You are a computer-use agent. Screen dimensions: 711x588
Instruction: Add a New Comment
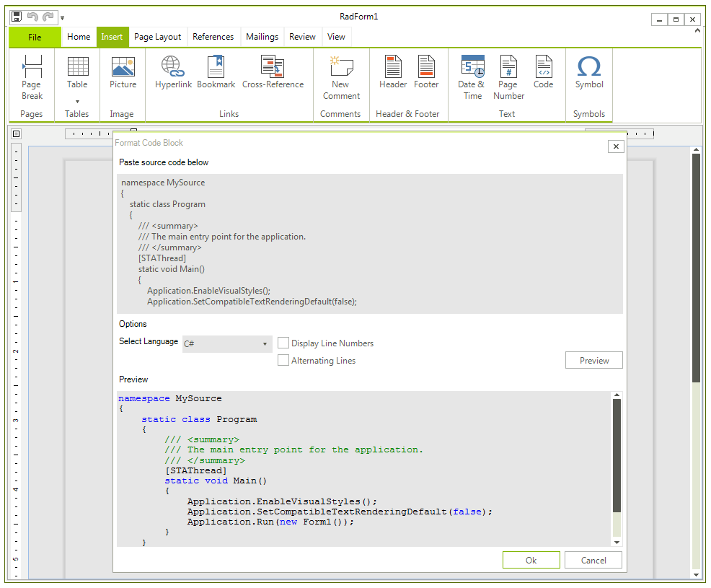[340, 76]
